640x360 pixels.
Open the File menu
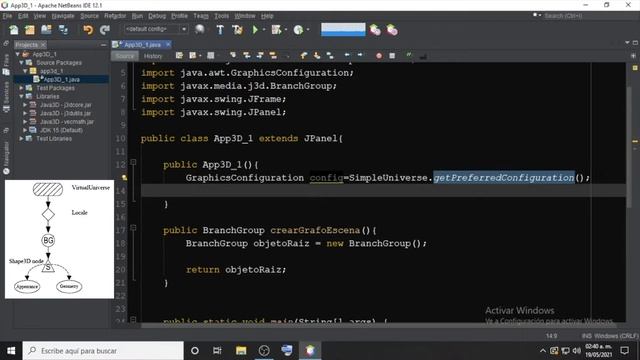7,16
